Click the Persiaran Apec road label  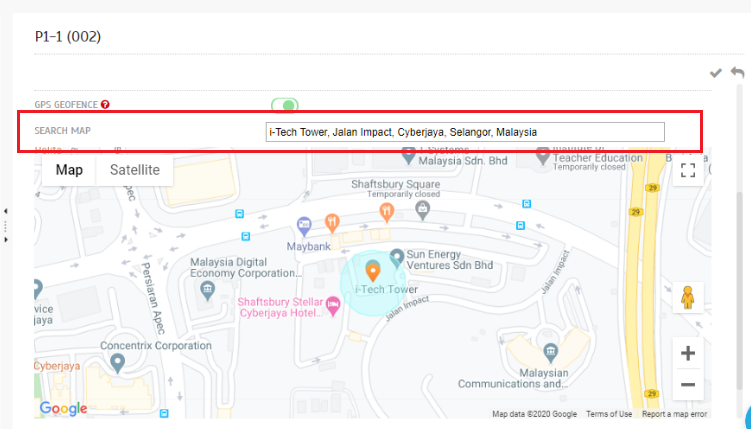(153, 298)
